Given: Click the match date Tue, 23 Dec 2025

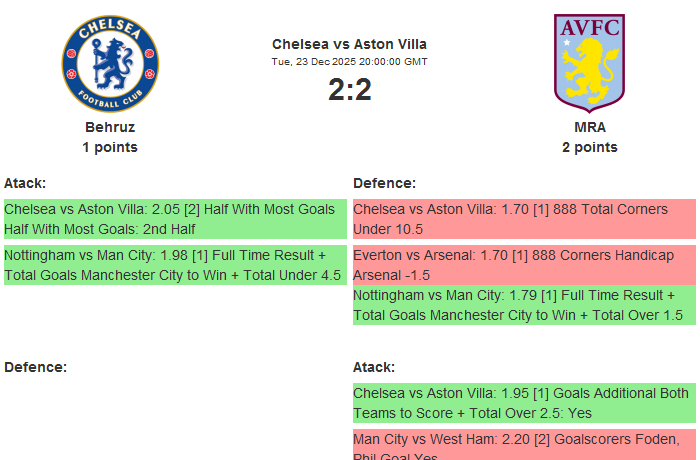Looking at the screenshot, I should coord(349,61).
